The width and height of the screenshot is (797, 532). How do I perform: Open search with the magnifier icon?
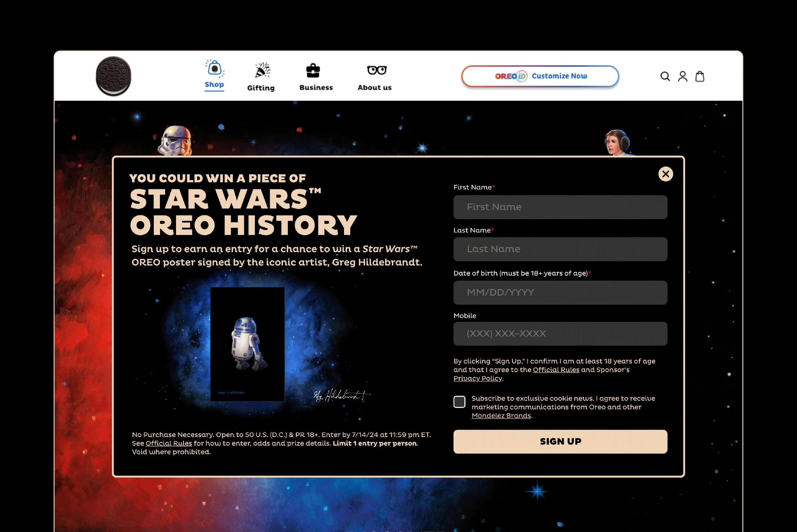665,76
